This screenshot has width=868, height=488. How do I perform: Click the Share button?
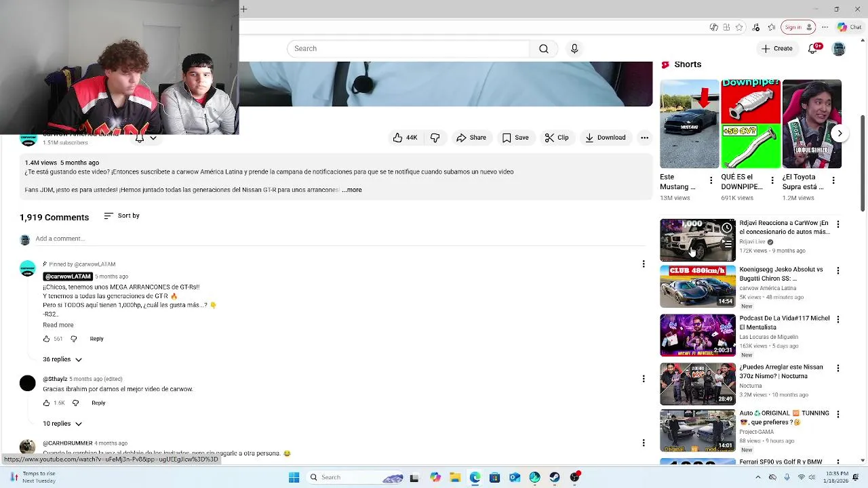point(471,138)
